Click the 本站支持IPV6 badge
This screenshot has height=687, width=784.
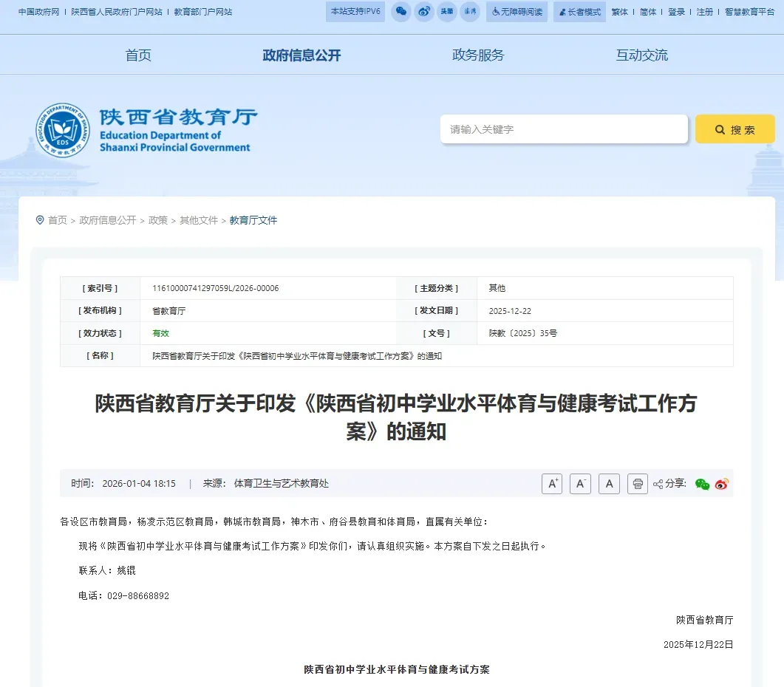[355, 12]
